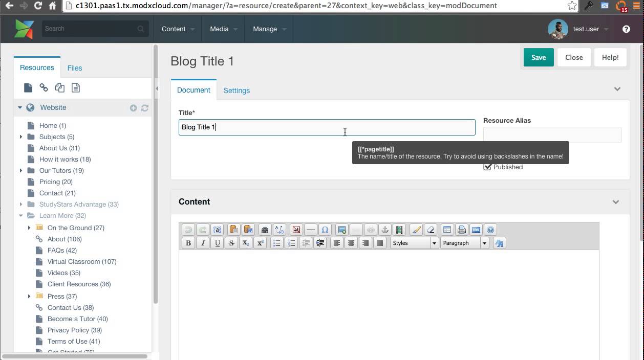644x360 pixels.
Task: Insert a horizontal rule
Action: tap(310, 230)
